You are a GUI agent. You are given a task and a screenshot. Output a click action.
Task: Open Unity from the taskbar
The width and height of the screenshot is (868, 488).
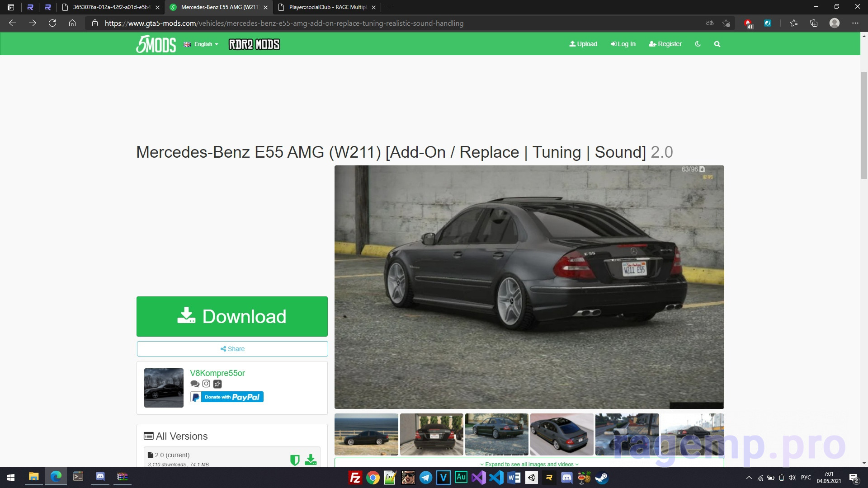(x=532, y=478)
